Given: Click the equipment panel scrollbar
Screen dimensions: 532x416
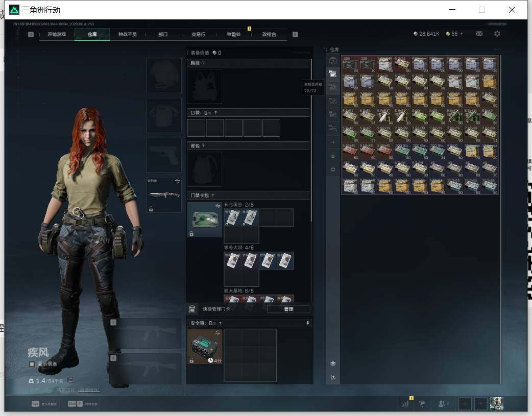Looking at the screenshot, I should pyautogui.click(x=311, y=140).
